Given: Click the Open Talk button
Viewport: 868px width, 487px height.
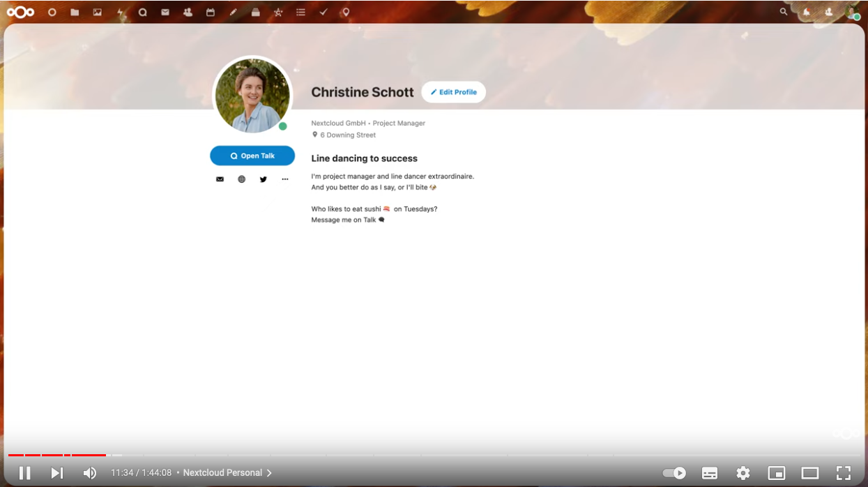Looking at the screenshot, I should click(252, 156).
